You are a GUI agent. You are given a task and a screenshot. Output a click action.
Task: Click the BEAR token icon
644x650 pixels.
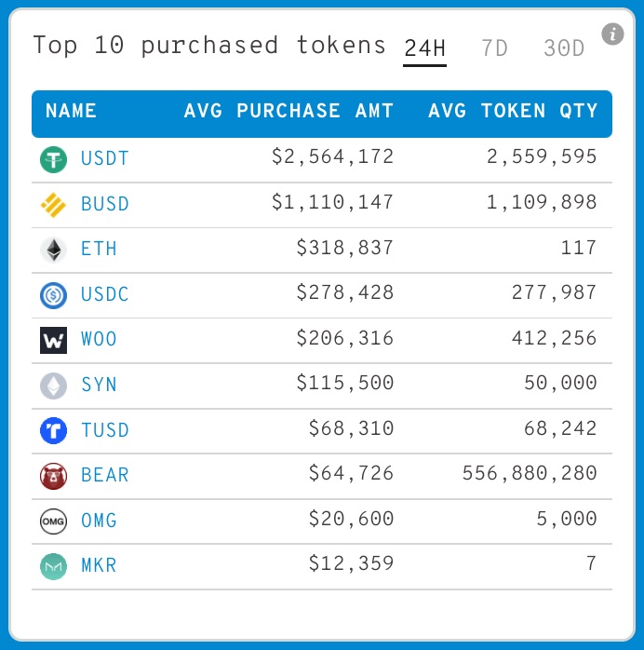pyautogui.click(x=54, y=476)
